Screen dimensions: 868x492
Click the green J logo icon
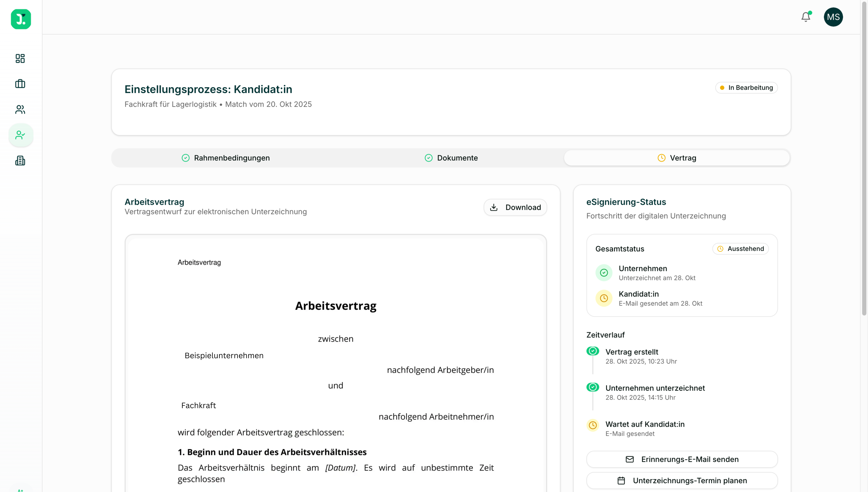click(21, 19)
